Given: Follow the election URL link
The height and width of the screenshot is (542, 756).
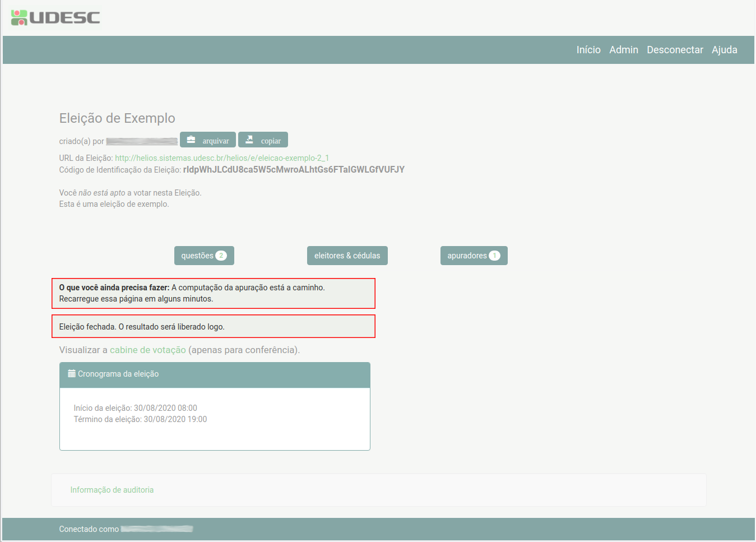Looking at the screenshot, I should click(x=222, y=158).
